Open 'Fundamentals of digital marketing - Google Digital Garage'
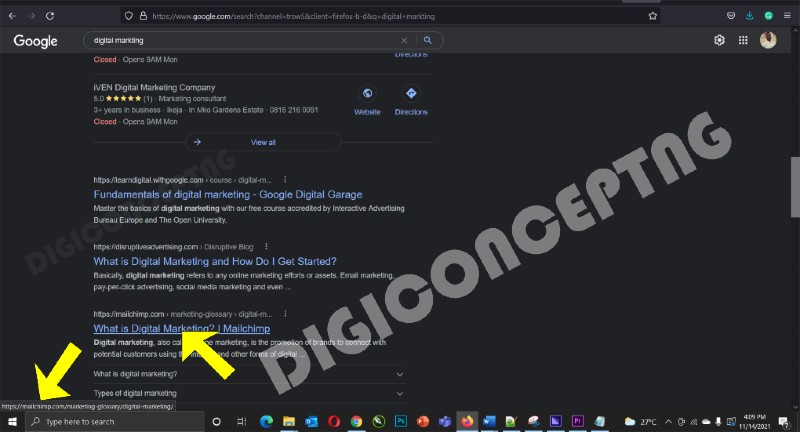The image size is (800, 432). click(x=228, y=194)
